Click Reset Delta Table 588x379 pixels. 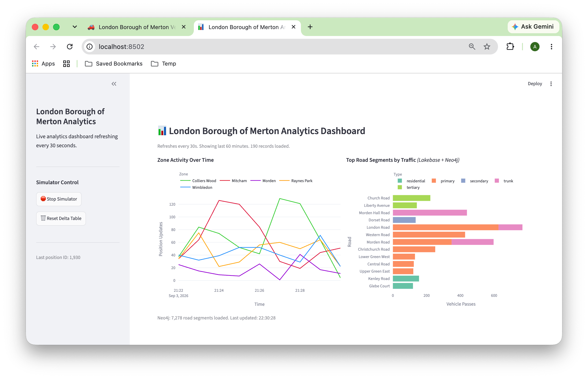click(x=61, y=218)
